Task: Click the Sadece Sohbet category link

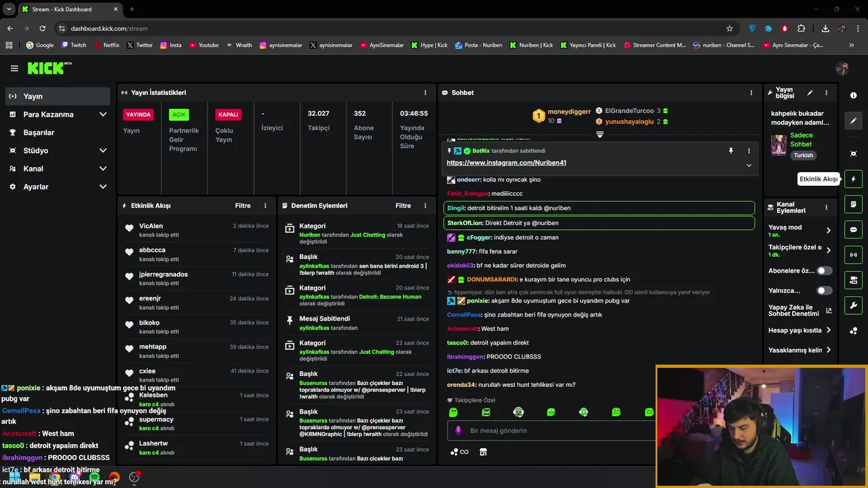Action: point(802,140)
